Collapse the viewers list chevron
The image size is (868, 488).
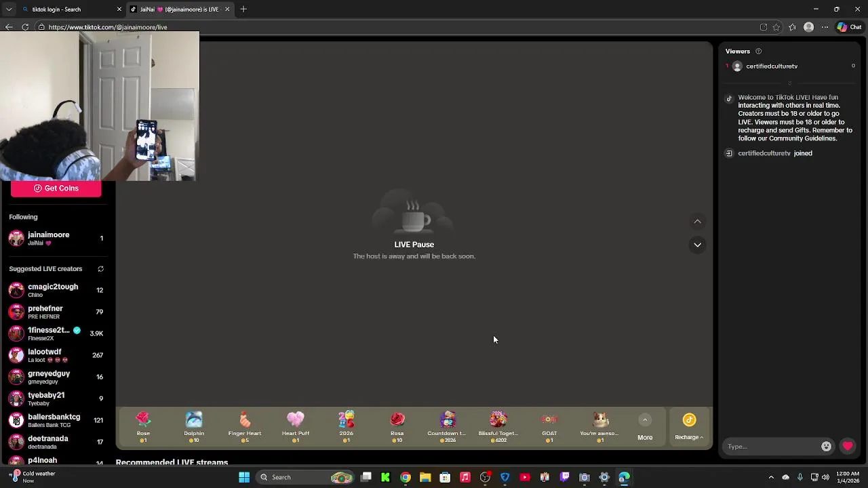(x=789, y=83)
